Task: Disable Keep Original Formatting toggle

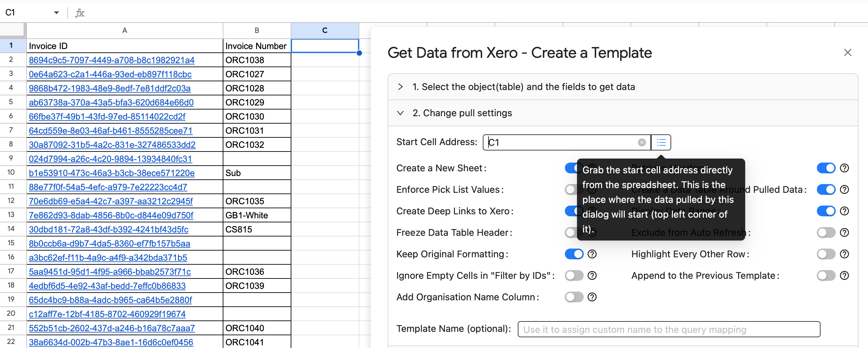Action: [x=574, y=254]
